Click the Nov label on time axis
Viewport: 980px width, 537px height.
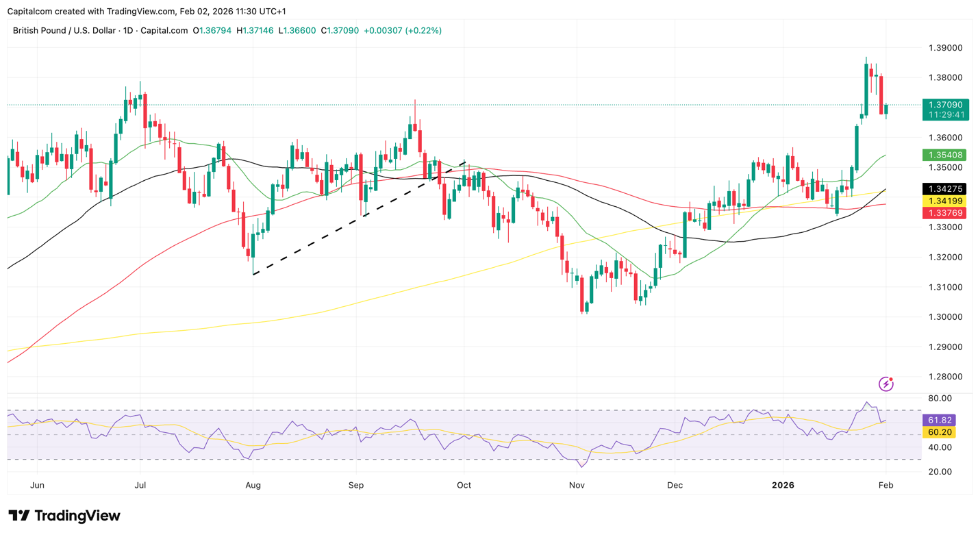click(x=577, y=485)
